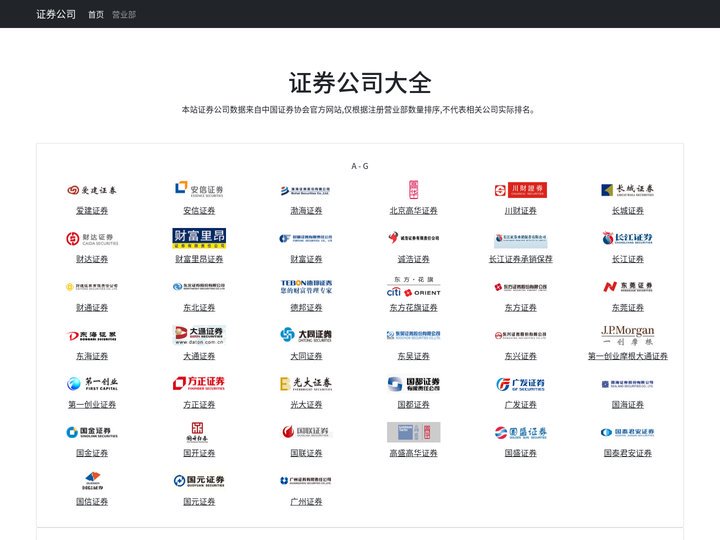Click the 国金证券 logo image
This screenshot has width=720, height=540.
[92, 433]
